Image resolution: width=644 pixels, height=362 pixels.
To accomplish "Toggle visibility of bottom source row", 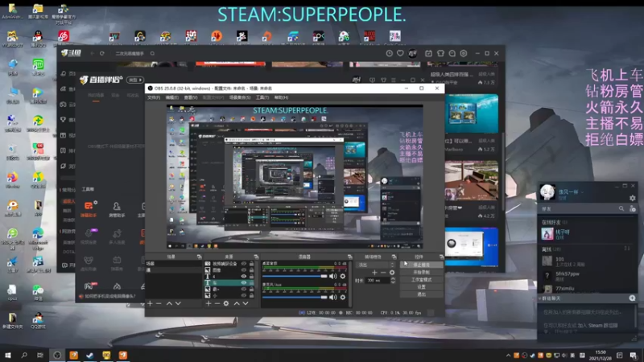I will [244, 295].
